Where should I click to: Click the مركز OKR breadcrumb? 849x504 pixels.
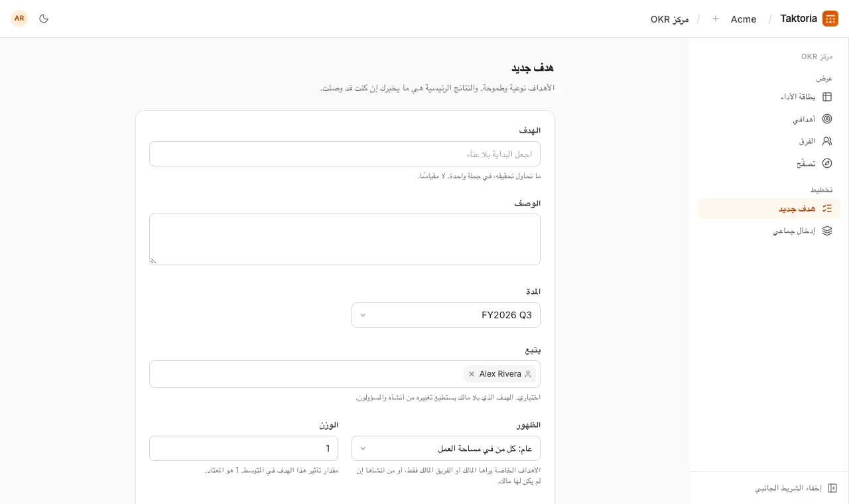point(670,19)
